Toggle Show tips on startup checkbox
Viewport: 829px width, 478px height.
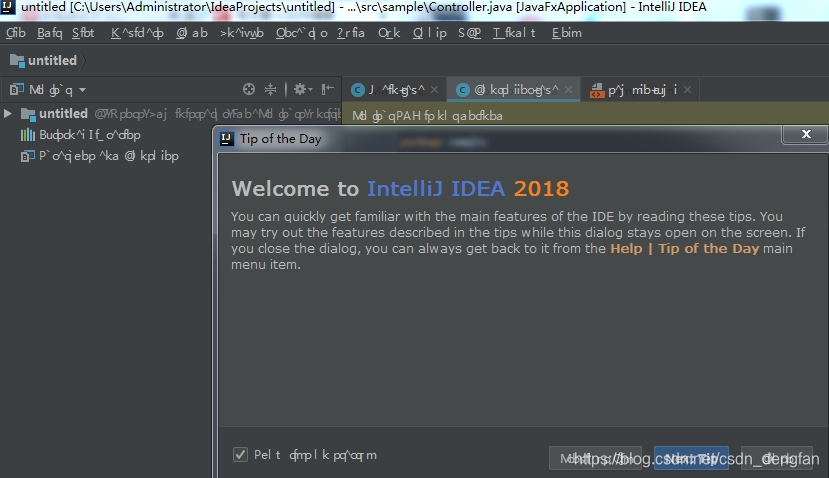[240, 454]
